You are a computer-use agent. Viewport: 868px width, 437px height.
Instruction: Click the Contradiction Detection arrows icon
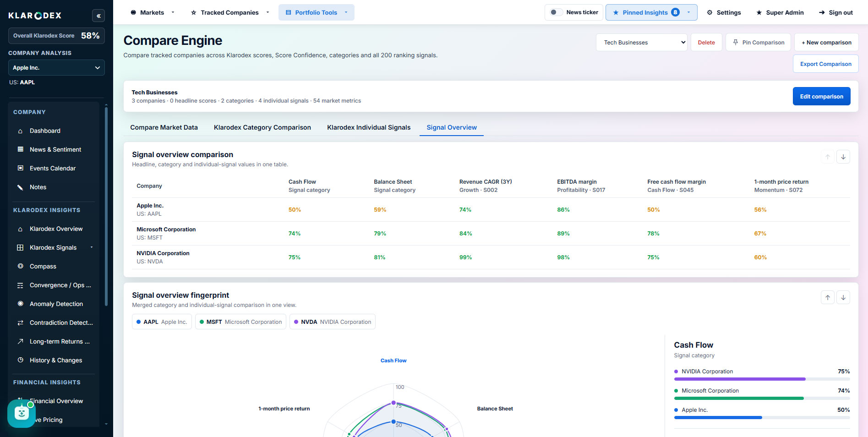pyautogui.click(x=20, y=322)
